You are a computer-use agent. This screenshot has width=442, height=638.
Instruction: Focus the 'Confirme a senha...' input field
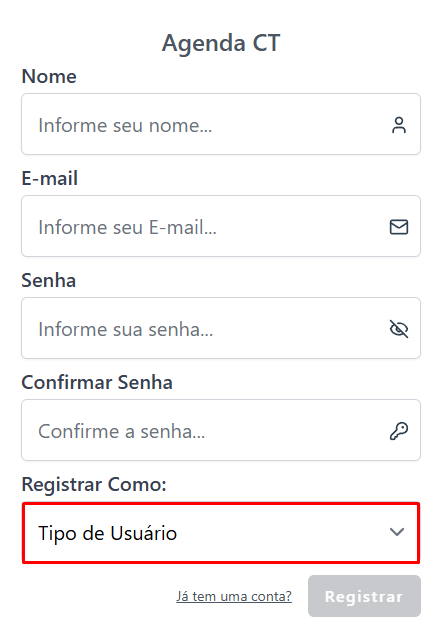tap(221, 430)
